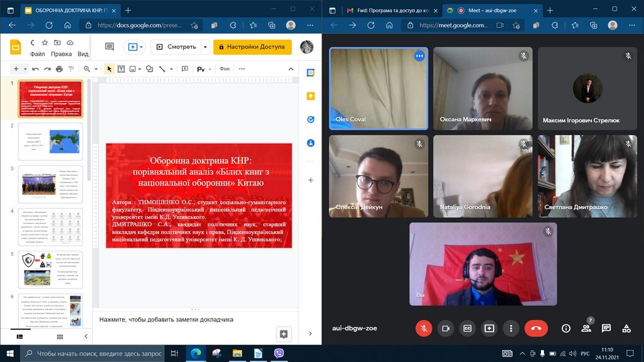Open comment history in Slides
Image resolution: width=644 pixels, height=362 pixels.
pyautogui.click(x=109, y=47)
